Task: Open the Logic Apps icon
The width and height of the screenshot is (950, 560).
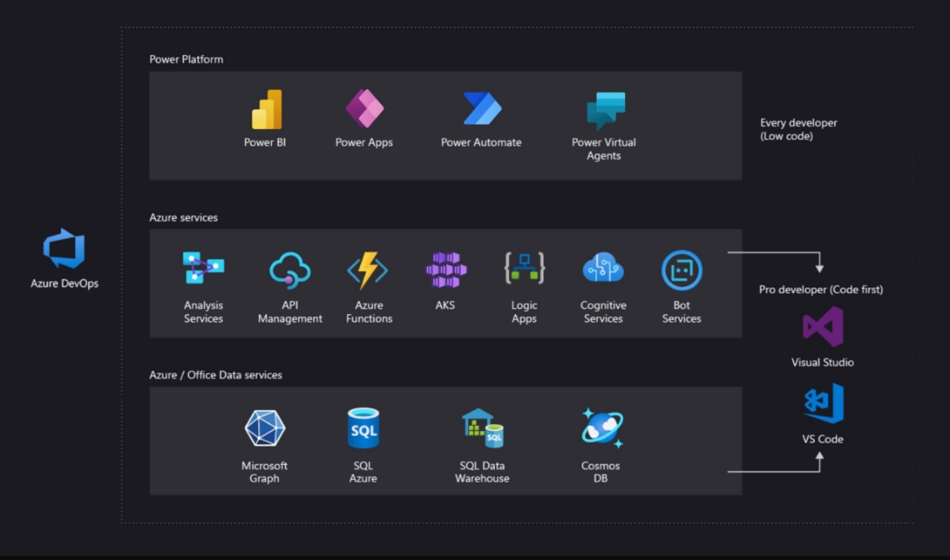Action: click(x=524, y=269)
